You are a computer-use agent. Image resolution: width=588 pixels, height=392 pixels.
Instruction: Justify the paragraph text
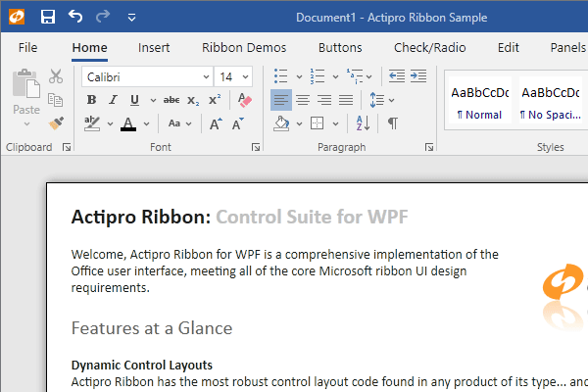coord(346,100)
